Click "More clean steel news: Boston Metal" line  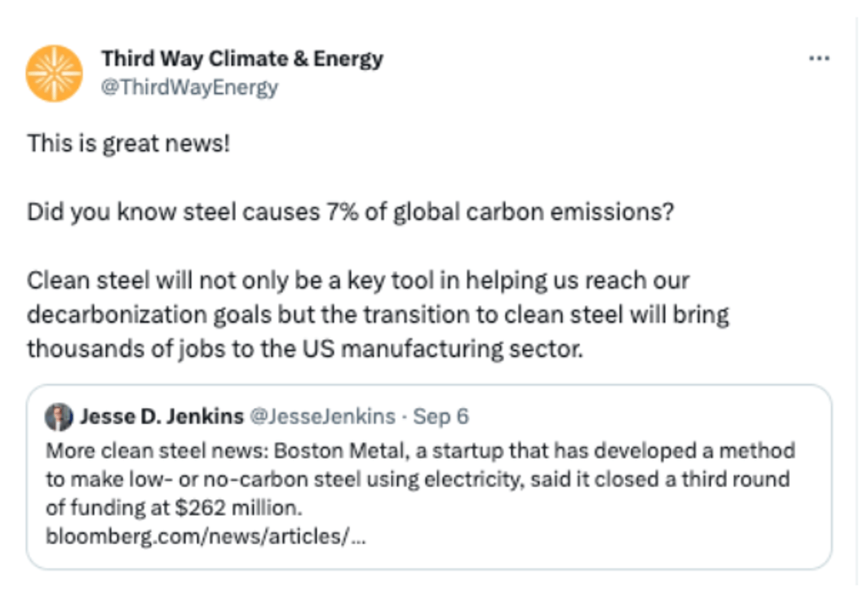(x=420, y=451)
